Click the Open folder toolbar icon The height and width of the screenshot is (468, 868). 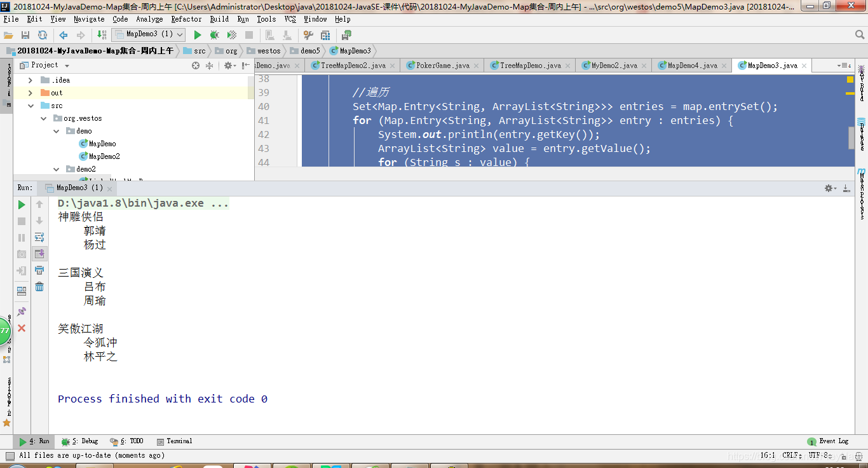click(x=8, y=35)
